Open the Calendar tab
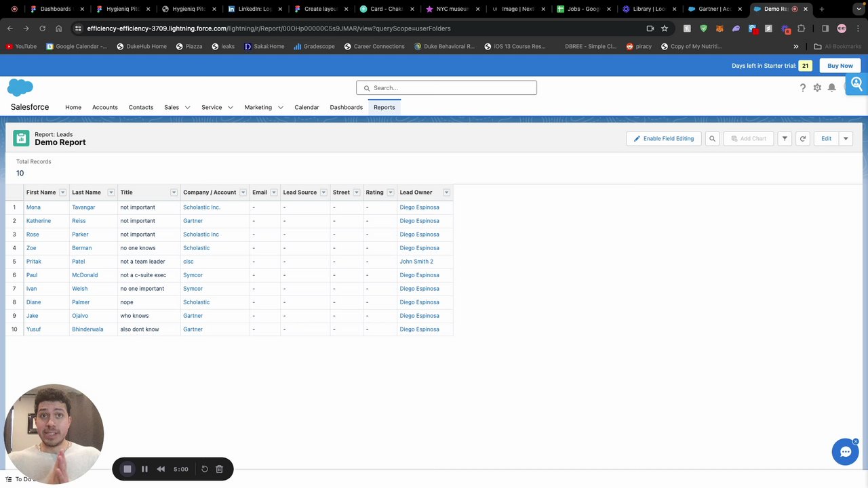This screenshot has height=488, width=868. (307, 107)
